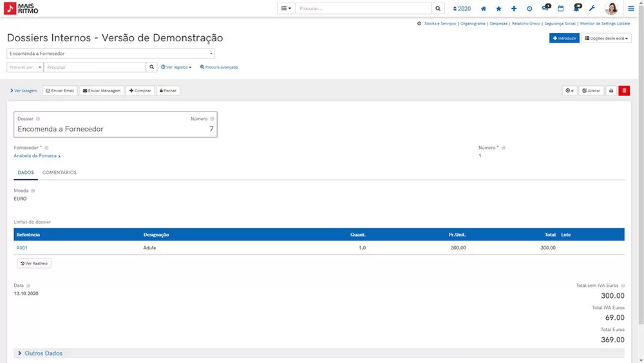The image size is (644, 363).
Task: Open the list-type dropdown beside global search
Action: 286,8
